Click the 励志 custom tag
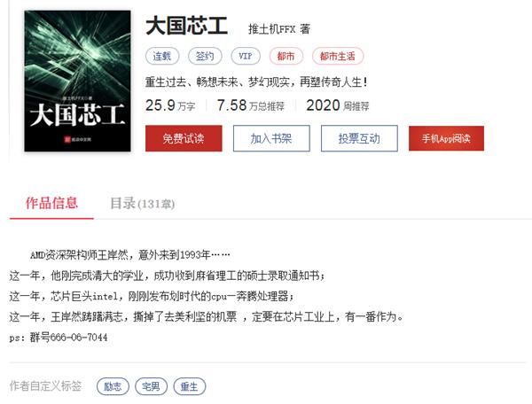 point(113,386)
